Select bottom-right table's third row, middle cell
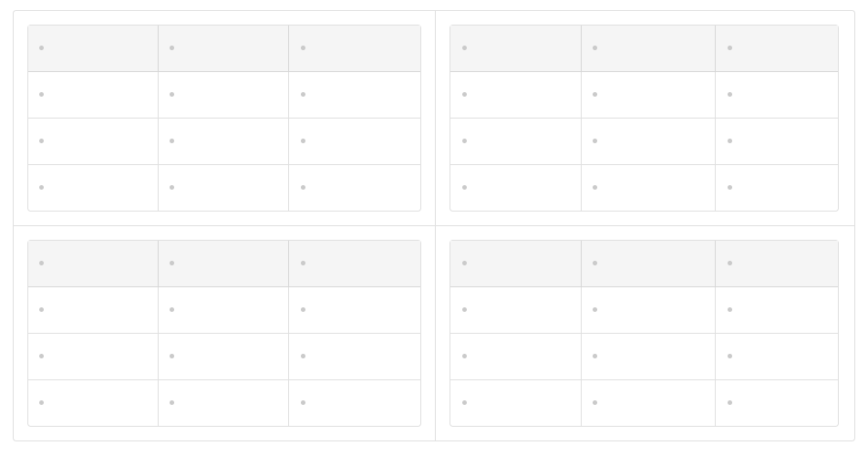The height and width of the screenshot is (466, 868). coord(648,357)
